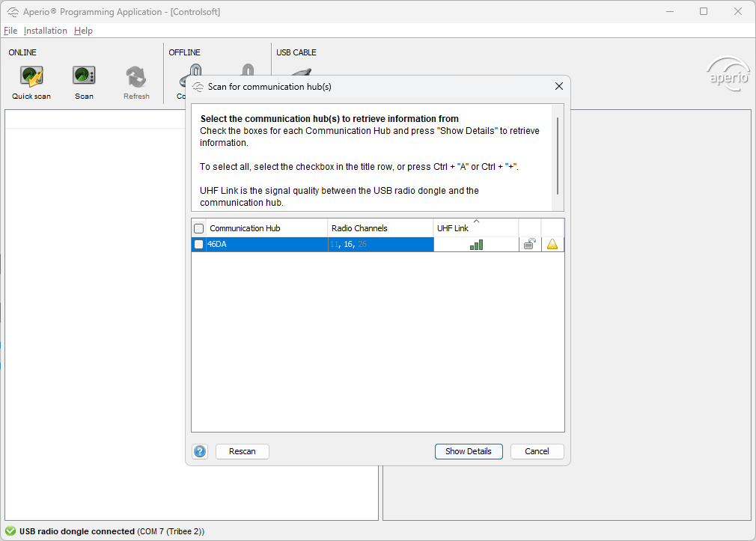Screen dimensions: 756x541
Task: Click Show Details button
Action: (x=469, y=451)
